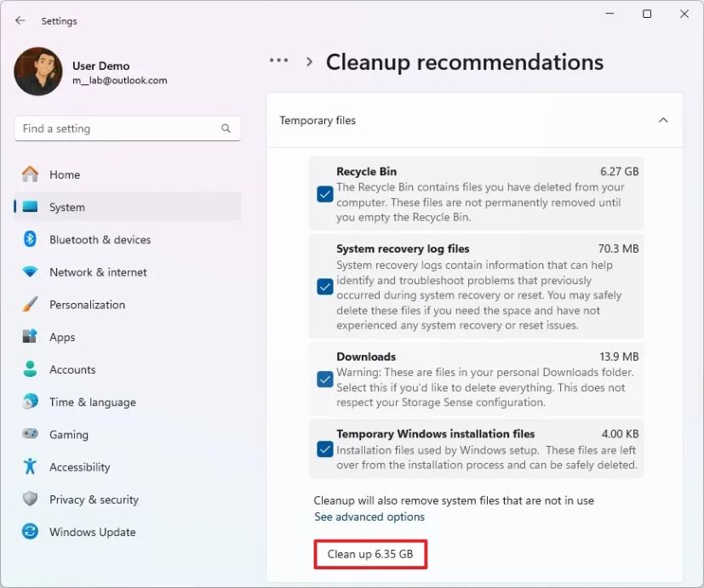Click the Privacy & security shield icon
Screen dimensions: 704x588
[30, 499]
